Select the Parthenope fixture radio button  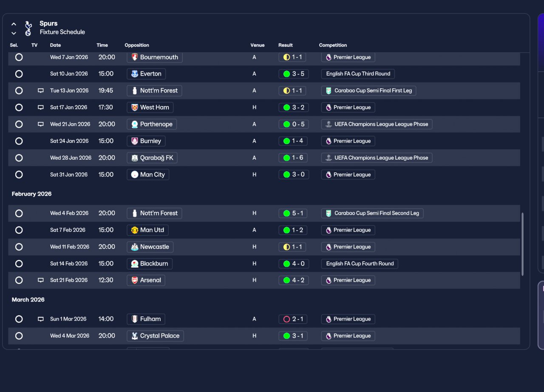point(19,124)
